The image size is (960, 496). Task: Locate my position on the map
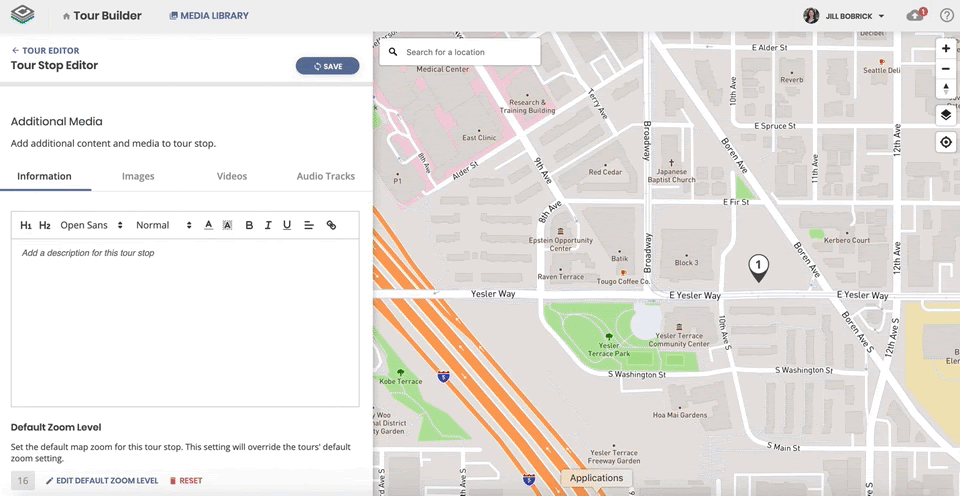pyautogui.click(x=946, y=143)
